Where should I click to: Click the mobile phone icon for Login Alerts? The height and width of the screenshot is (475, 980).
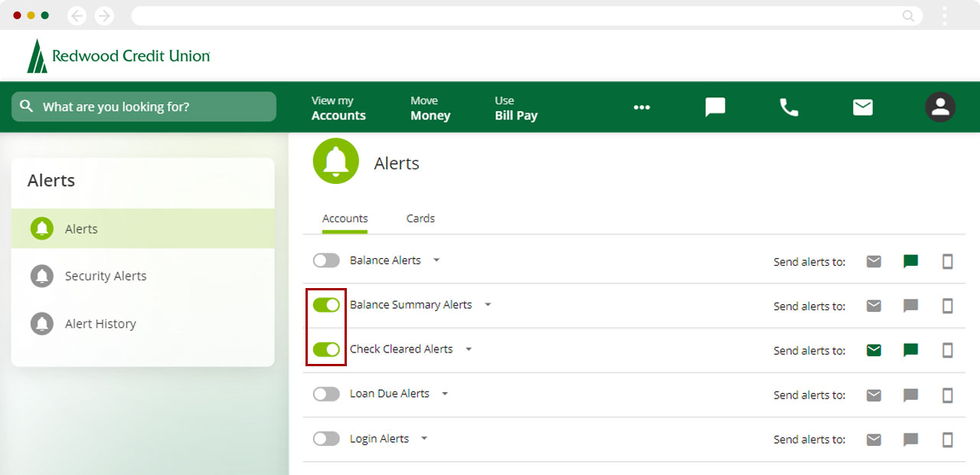947,440
